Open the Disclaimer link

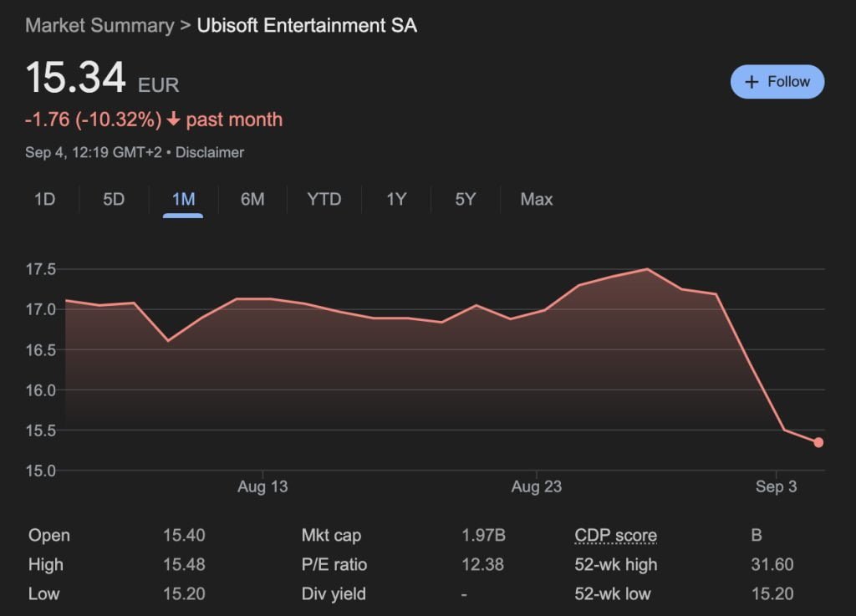tap(210, 152)
